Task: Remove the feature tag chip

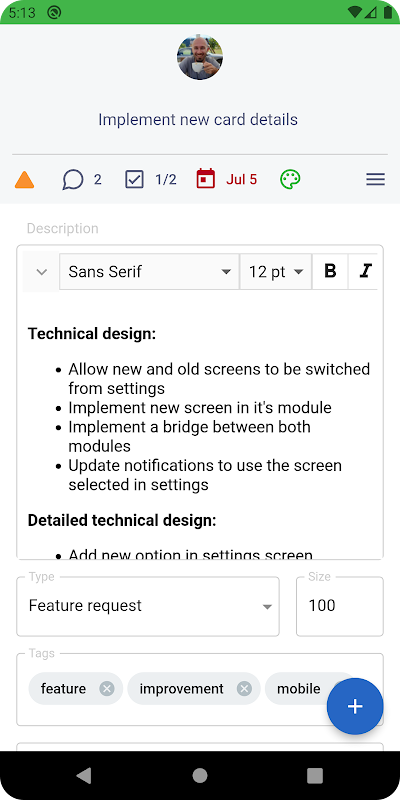Action: click(107, 689)
